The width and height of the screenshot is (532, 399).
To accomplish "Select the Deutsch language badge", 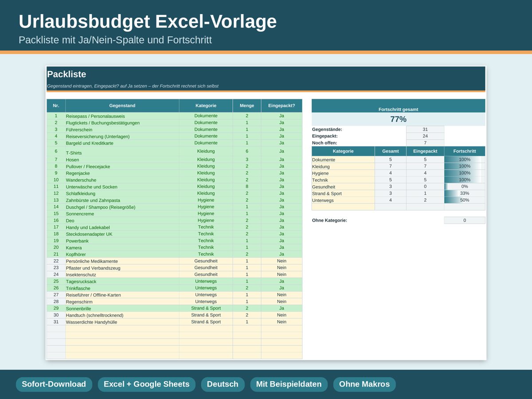I will [x=223, y=384].
